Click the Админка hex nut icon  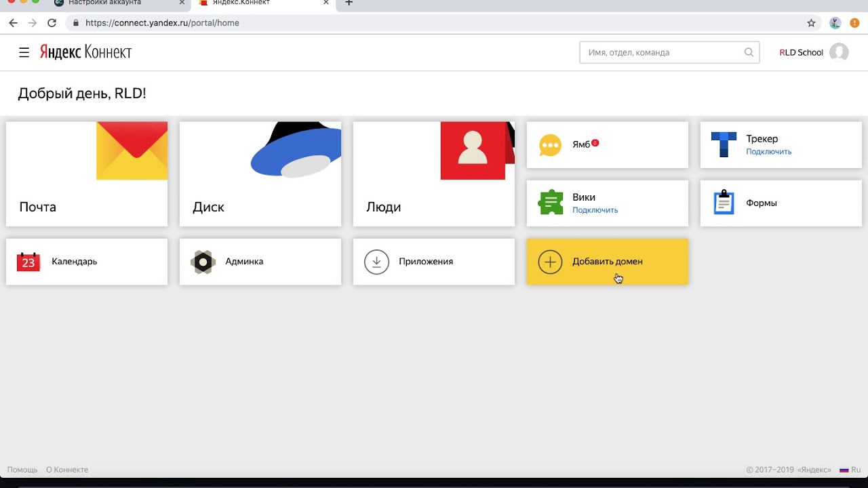[203, 262]
